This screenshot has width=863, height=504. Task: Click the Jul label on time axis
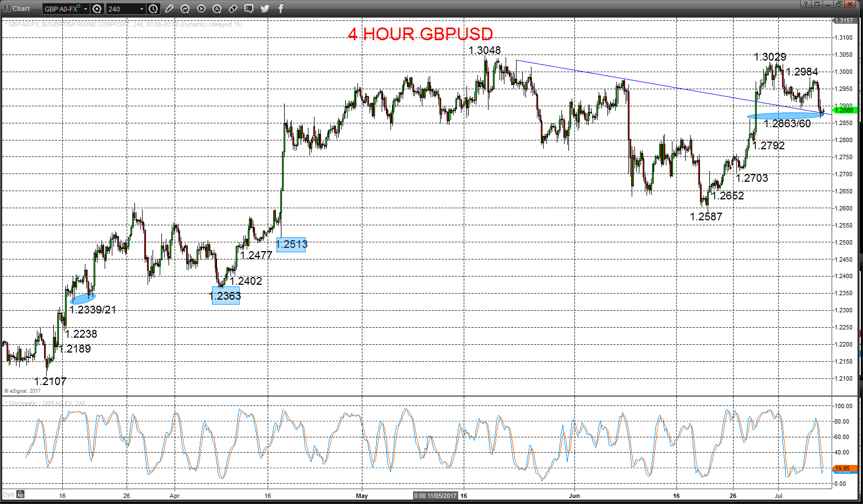779,496
